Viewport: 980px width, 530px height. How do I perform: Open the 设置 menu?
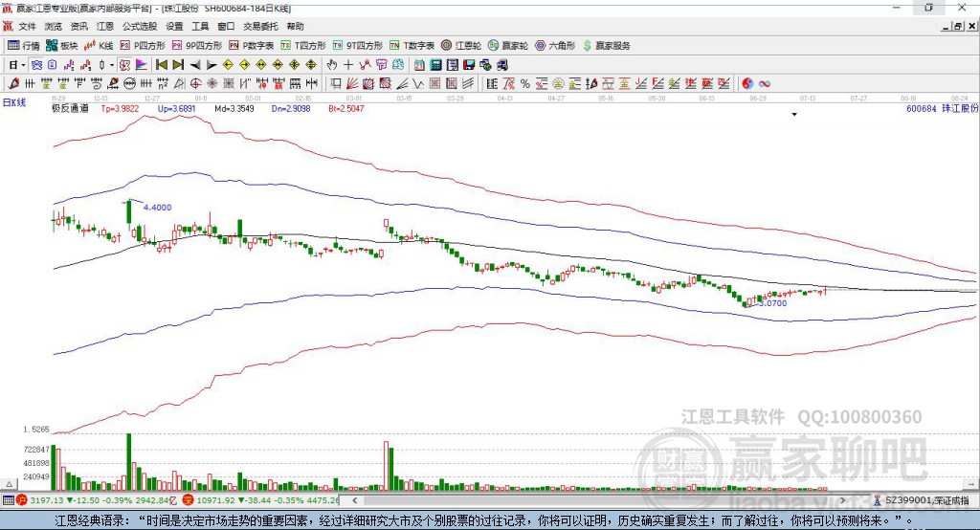(174, 26)
